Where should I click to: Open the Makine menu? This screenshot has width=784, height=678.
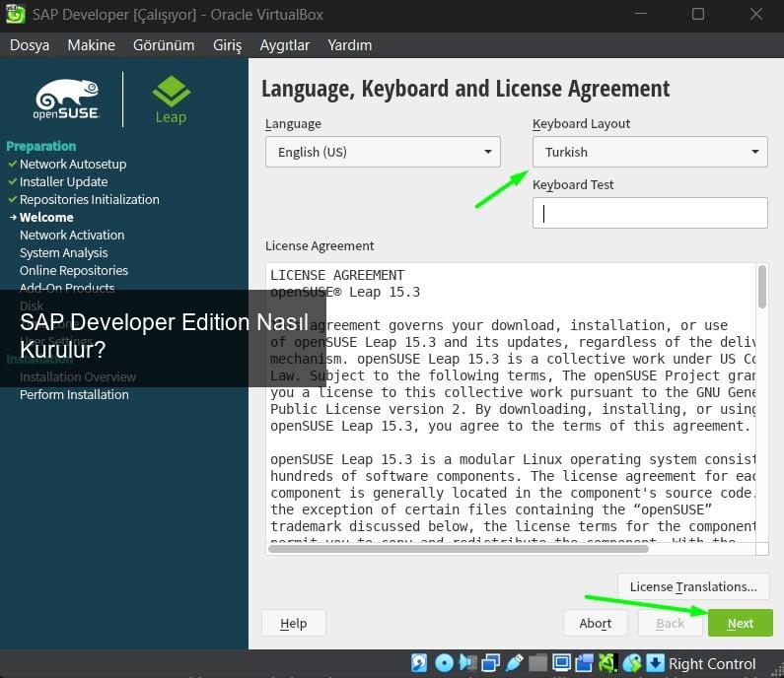[91, 45]
